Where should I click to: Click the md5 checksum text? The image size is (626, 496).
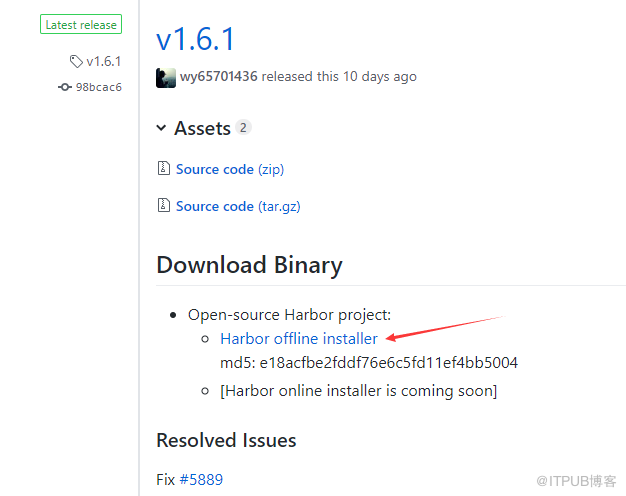click(368, 362)
